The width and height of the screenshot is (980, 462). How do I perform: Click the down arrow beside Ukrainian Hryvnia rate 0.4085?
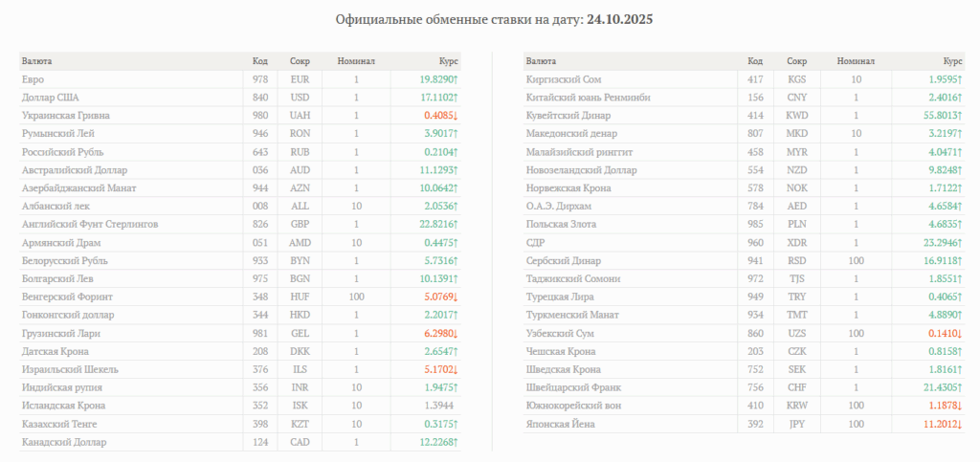click(456, 116)
